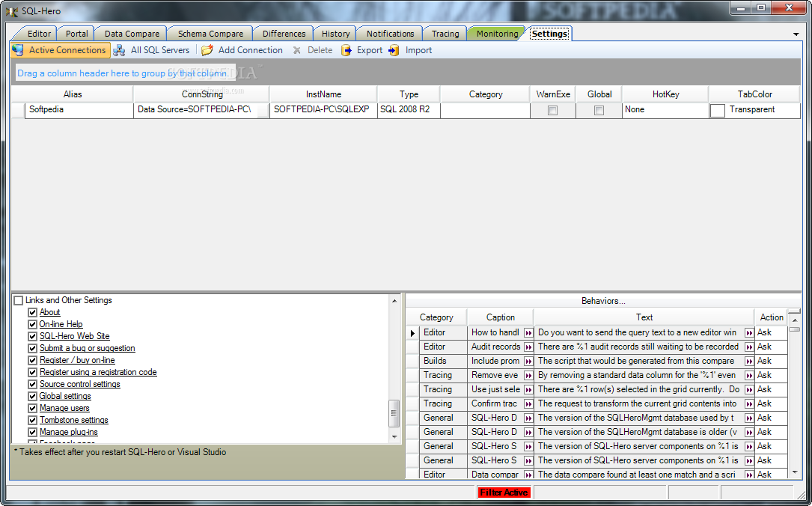Viewport: 812px width, 506px height.
Task: Click the TabColor Transparent swatch
Action: pyautogui.click(x=717, y=110)
